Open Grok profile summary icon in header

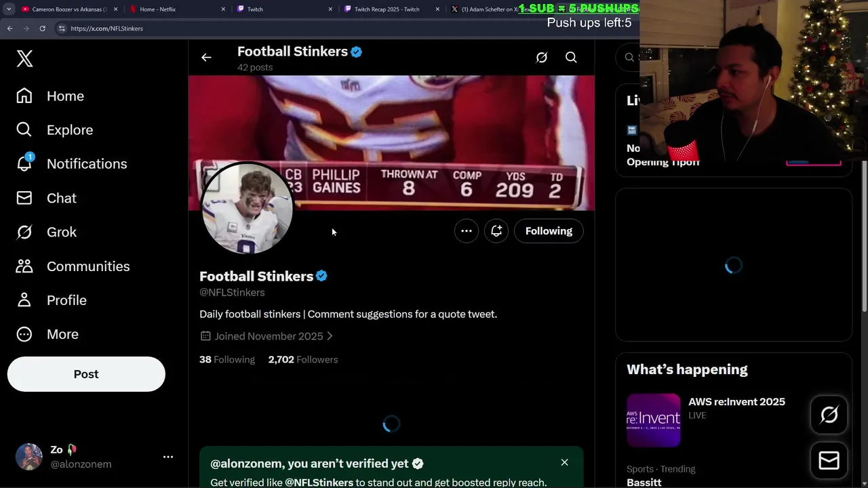point(541,58)
